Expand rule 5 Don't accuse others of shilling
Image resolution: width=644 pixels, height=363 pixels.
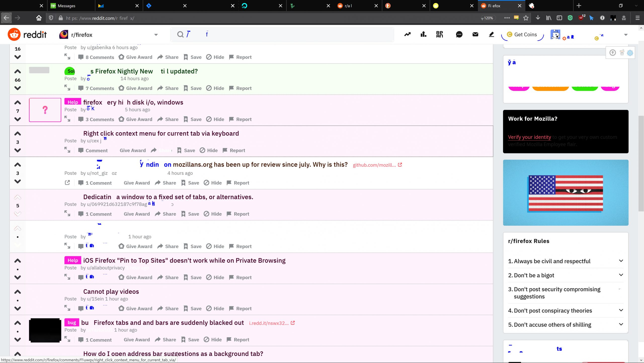pyautogui.click(x=621, y=324)
